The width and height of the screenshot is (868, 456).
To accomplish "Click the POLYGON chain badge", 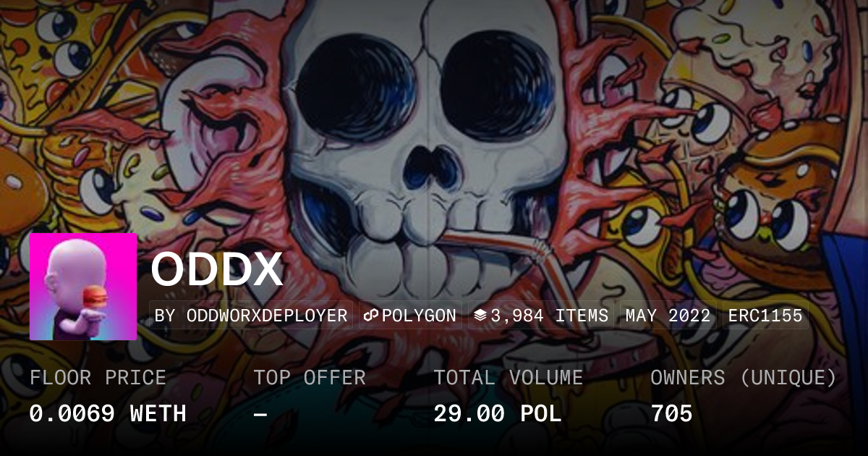I will coord(410,316).
